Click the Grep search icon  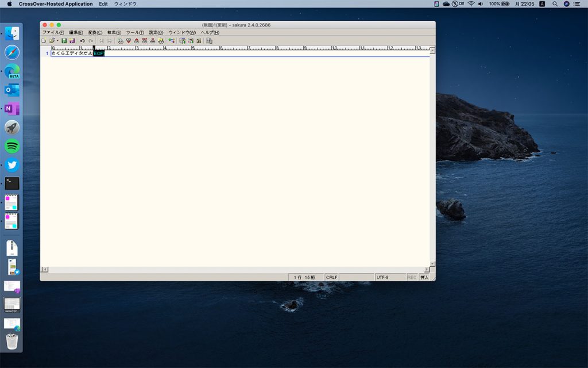click(161, 41)
